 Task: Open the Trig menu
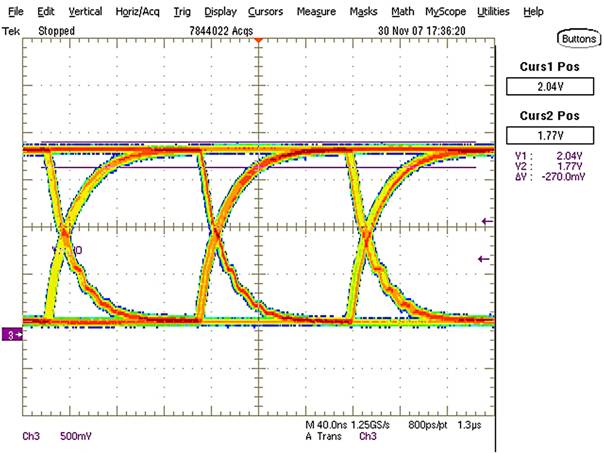pos(182,11)
